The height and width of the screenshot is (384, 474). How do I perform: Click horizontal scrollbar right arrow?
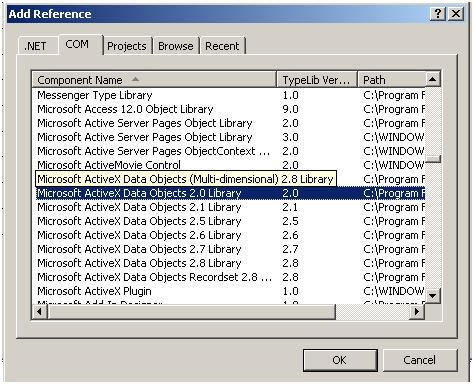417,312
